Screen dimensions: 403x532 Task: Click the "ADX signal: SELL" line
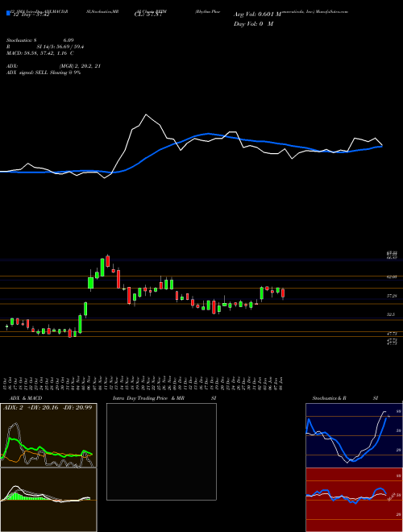pos(44,73)
